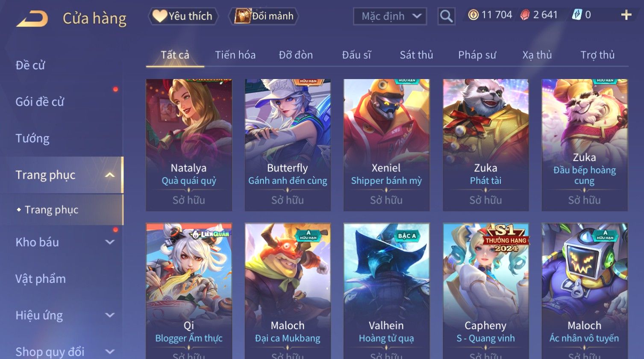644x359 pixels.
Task: Open Yêu thích heart favorites
Action: click(183, 16)
